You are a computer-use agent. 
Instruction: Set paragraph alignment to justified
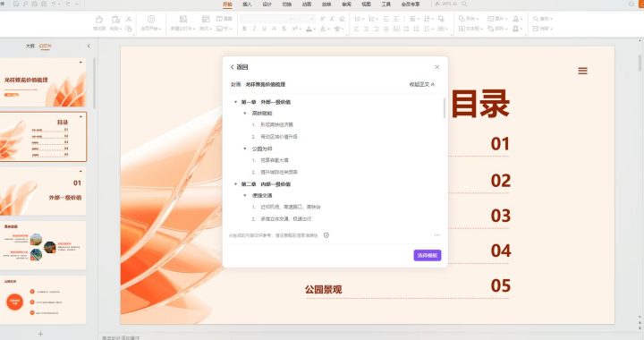point(386,29)
